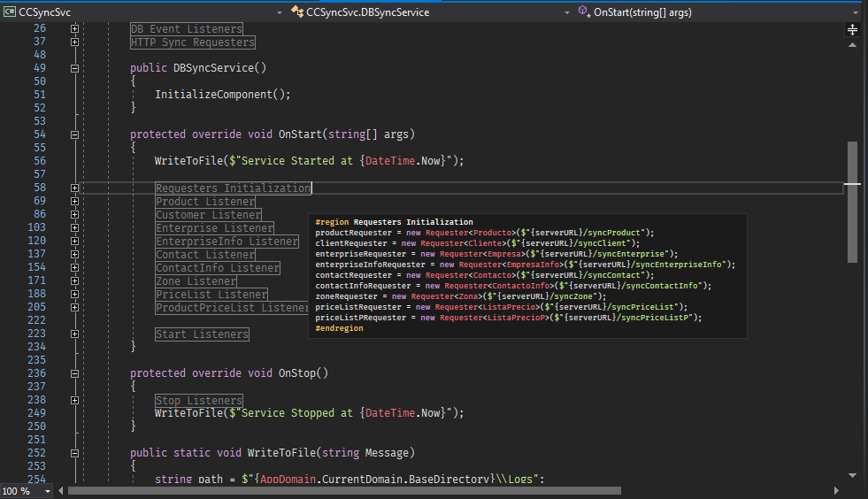Click the vertical scrollbar thumb
This screenshot has height=499, width=868.
[852, 202]
